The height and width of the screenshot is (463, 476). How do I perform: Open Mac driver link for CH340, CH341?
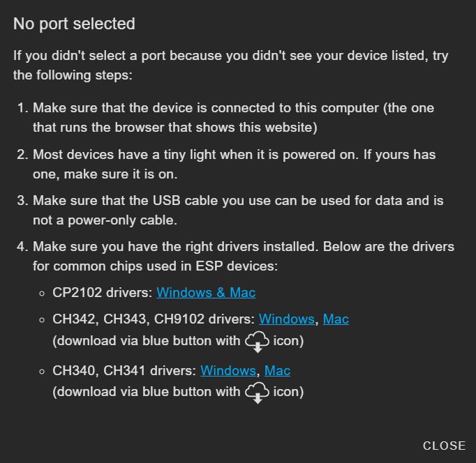coord(277,370)
